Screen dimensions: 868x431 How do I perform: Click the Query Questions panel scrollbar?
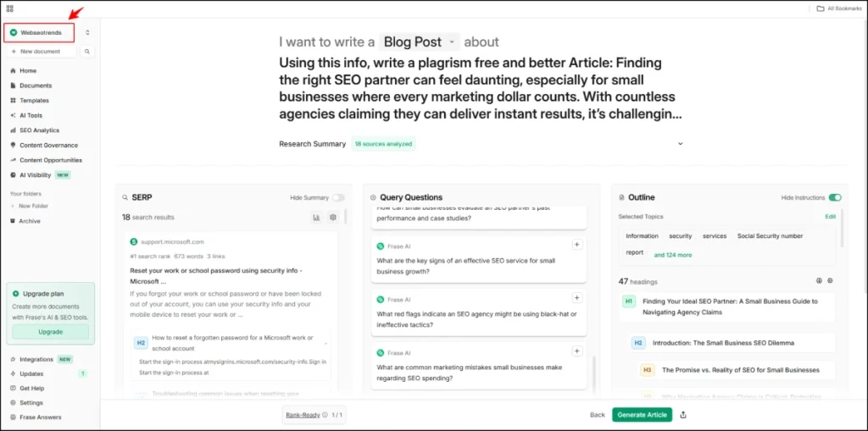(593, 371)
